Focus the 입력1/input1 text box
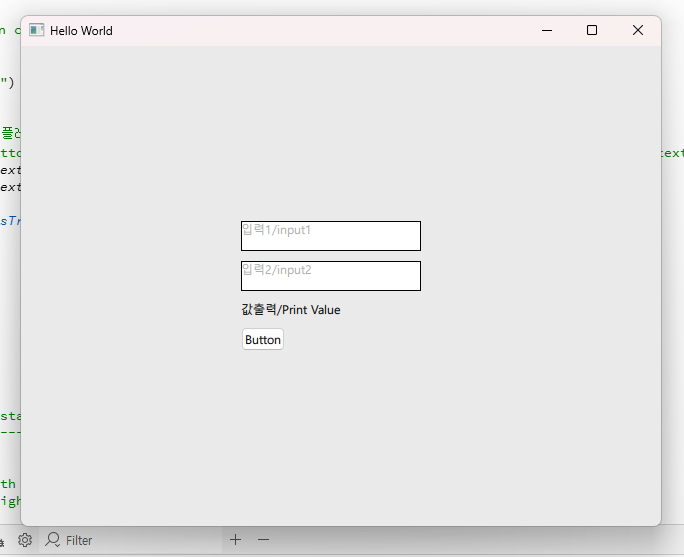This screenshot has height=557, width=684. [x=330, y=236]
